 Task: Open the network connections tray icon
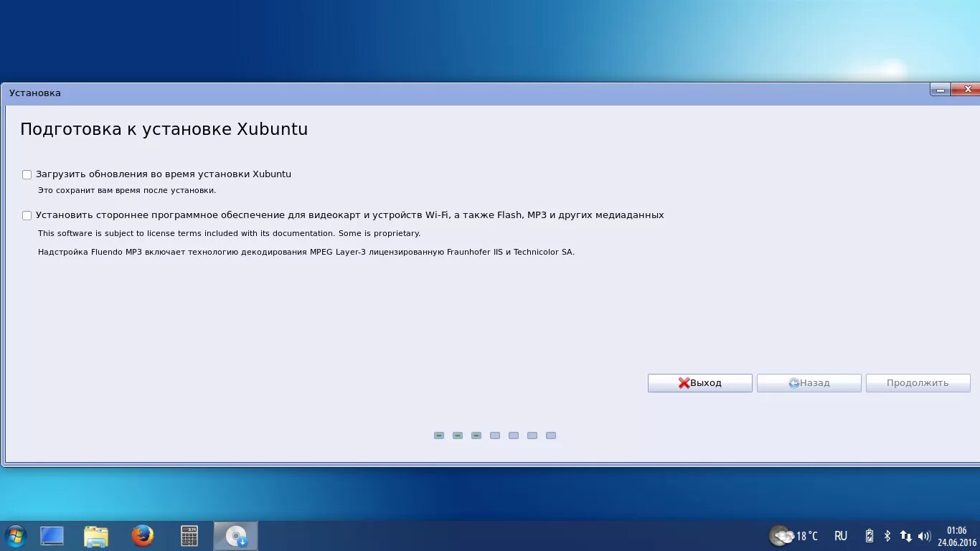tap(905, 536)
